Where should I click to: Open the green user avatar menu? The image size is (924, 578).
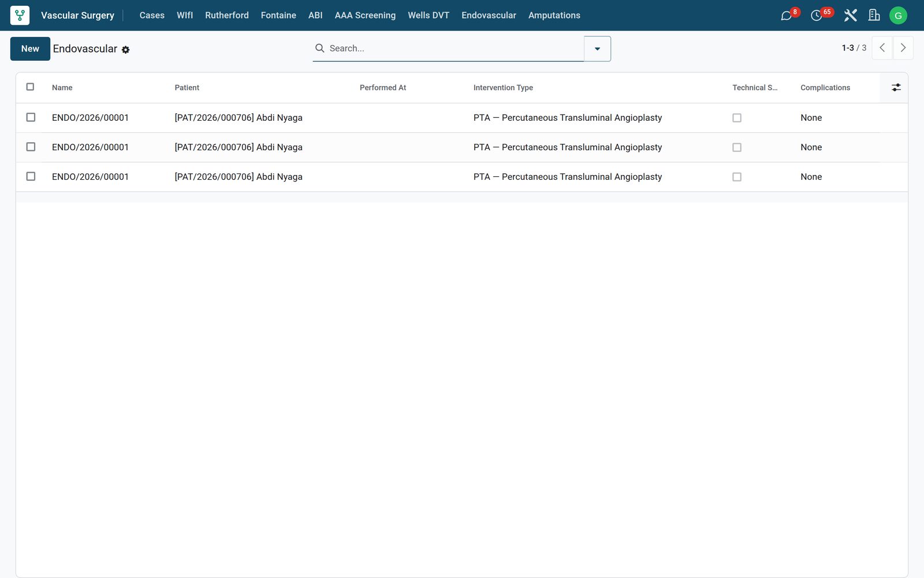[x=898, y=16]
